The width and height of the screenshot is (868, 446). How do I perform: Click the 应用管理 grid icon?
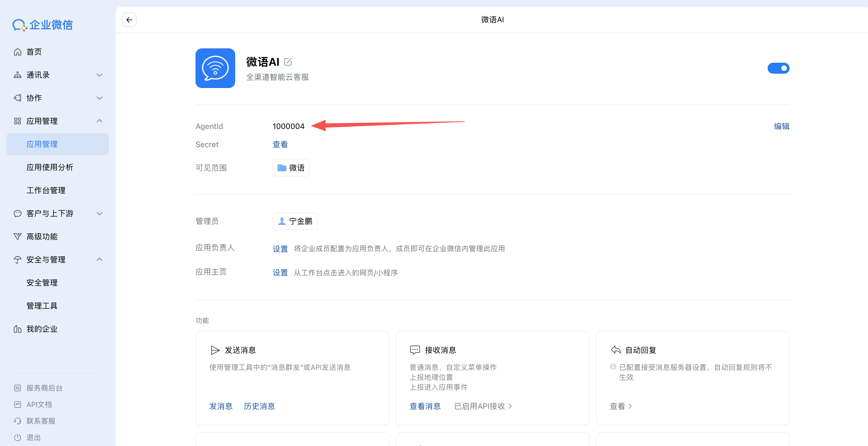tap(18, 121)
